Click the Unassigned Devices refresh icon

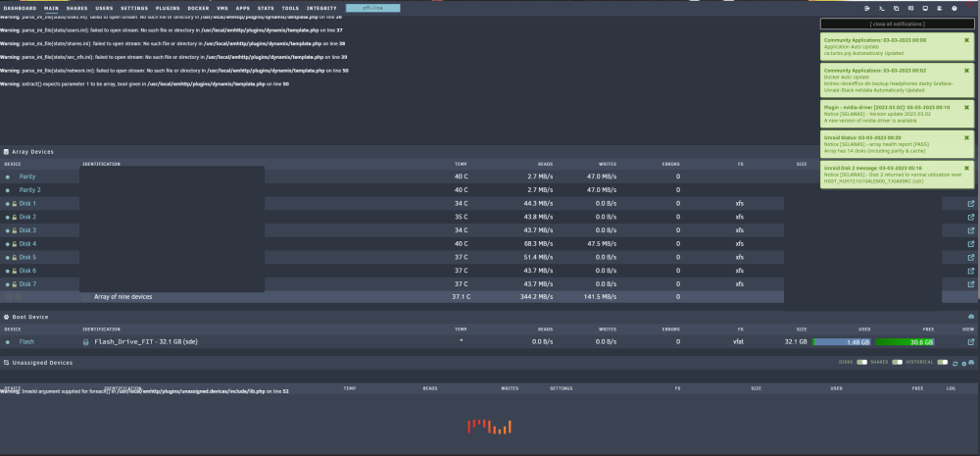click(x=955, y=363)
